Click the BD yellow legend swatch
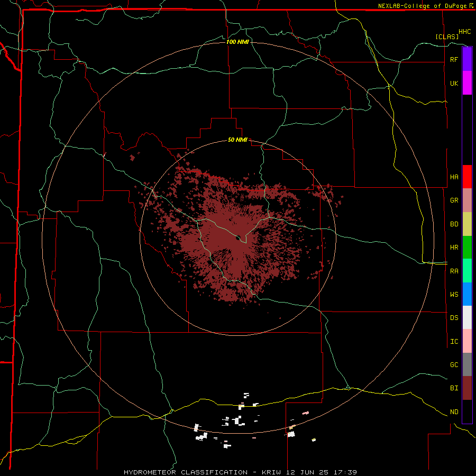The height and width of the screenshot is (476, 476). click(467, 224)
